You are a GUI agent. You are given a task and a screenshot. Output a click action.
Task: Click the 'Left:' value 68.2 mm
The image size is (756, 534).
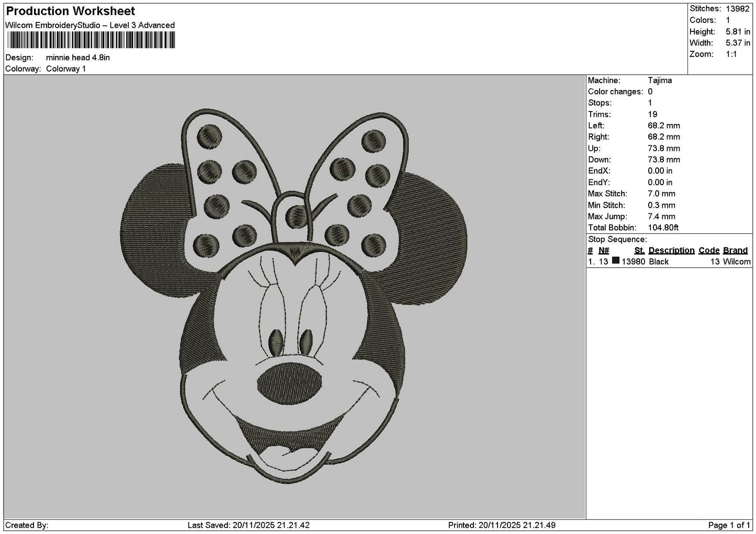click(x=664, y=126)
